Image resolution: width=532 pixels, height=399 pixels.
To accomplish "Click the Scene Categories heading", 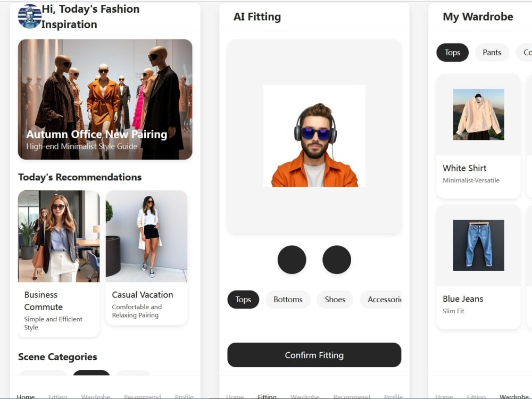I will (x=57, y=356).
